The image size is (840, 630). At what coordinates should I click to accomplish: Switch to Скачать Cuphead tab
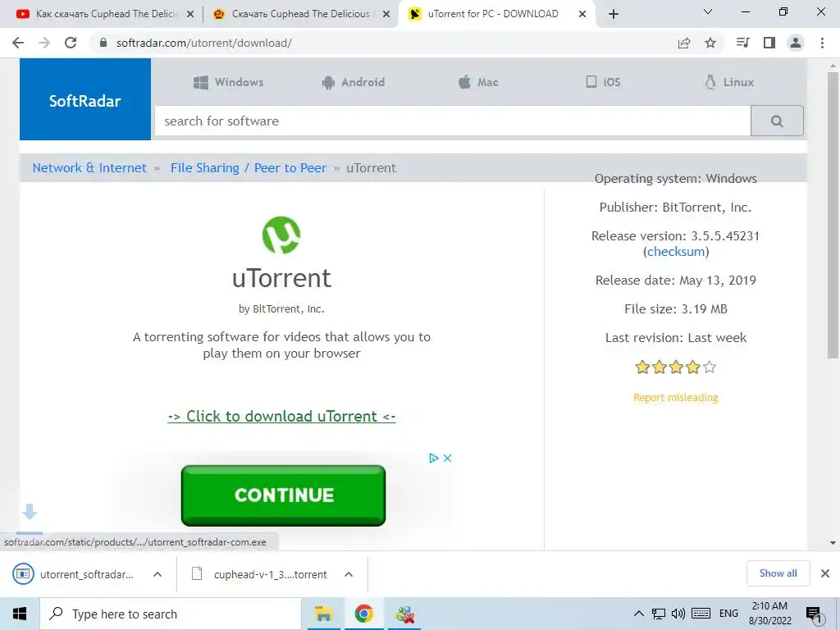pyautogui.click(x=301, y=14)
